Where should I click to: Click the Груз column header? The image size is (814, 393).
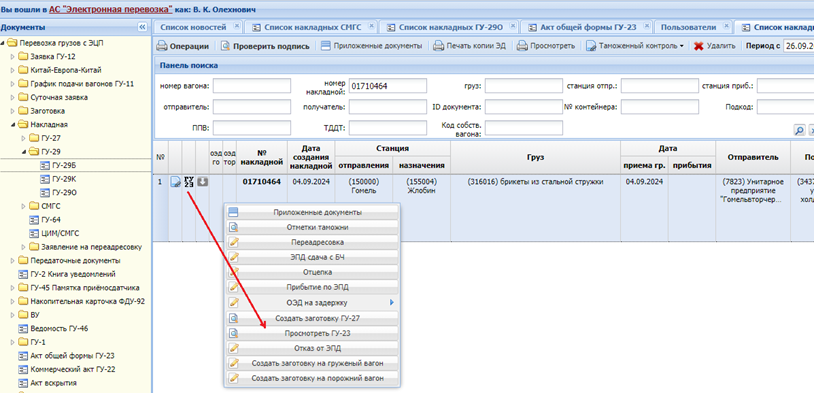pos(535,157)
